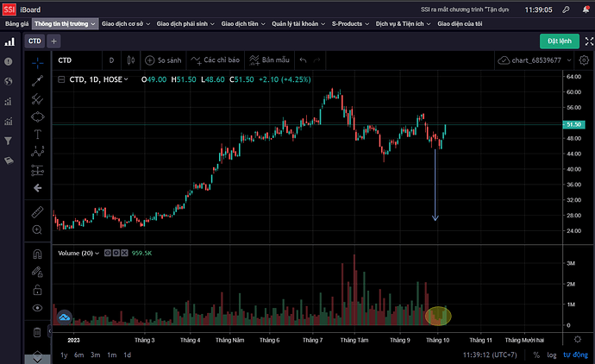Toggle stay in drawing mode
595x364 pixels.
[37, 272]
